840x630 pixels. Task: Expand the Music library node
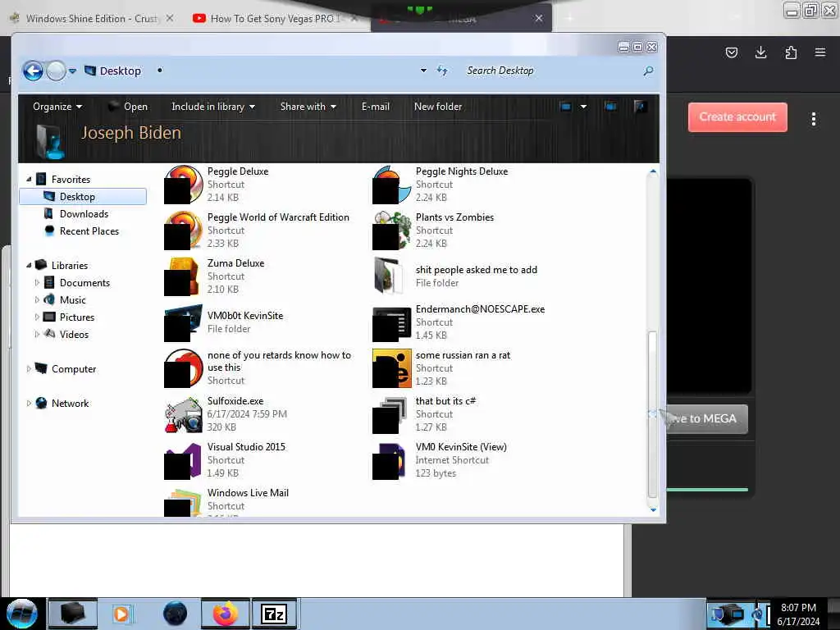click(x=37, y=300)
